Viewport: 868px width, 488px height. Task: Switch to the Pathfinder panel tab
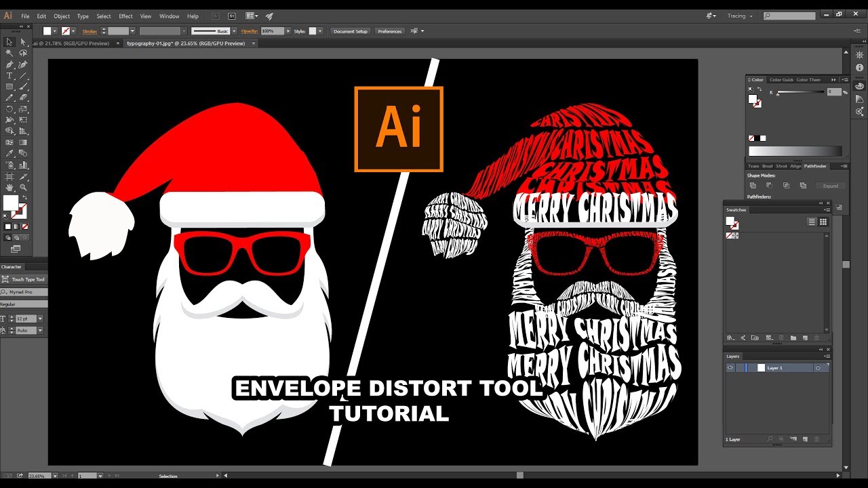coord(816,166)
